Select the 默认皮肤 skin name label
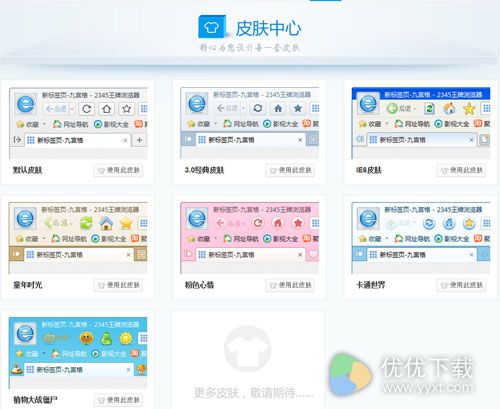The image size is (500, 409). (28, 170)
